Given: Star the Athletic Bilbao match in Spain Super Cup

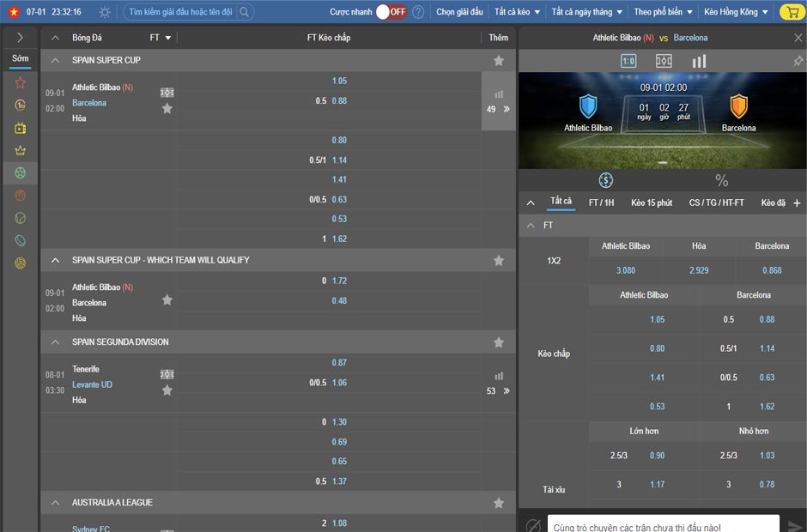Looking at the screenshot, I should (x=167, y=109).
